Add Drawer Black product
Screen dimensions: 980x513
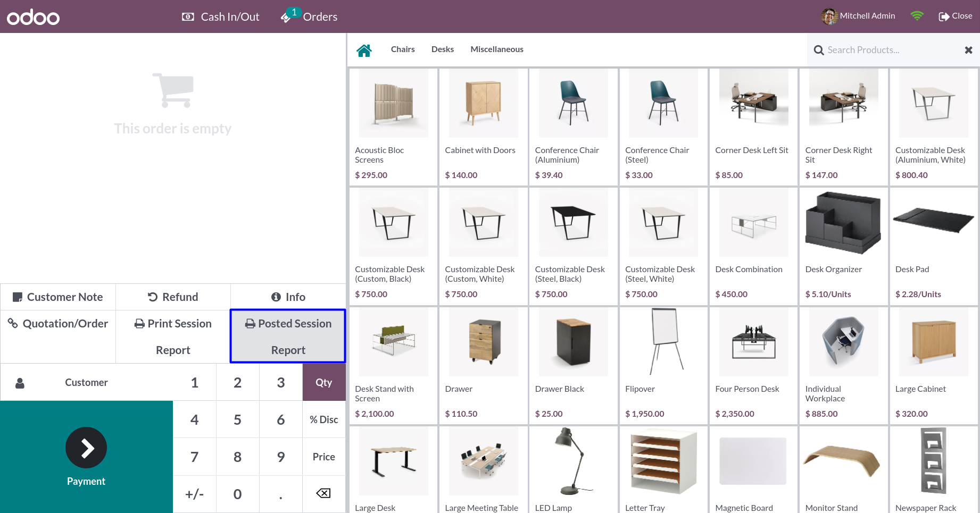[574, 366]
